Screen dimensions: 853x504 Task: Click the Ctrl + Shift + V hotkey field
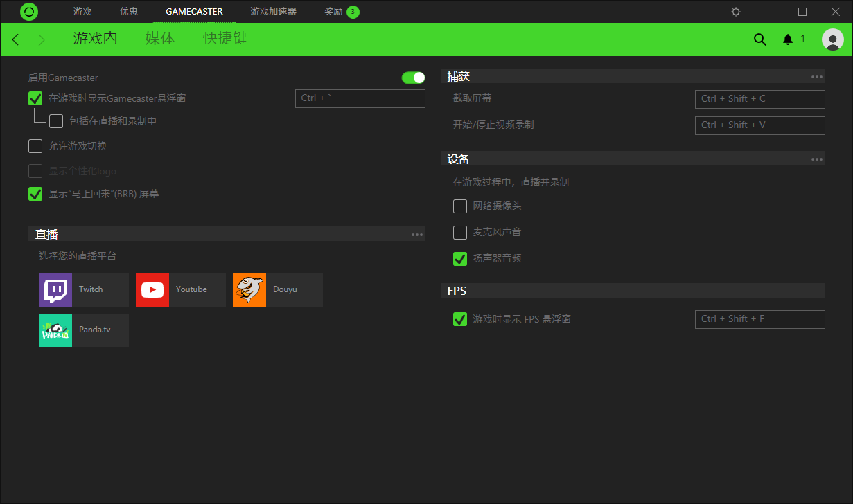760,125
